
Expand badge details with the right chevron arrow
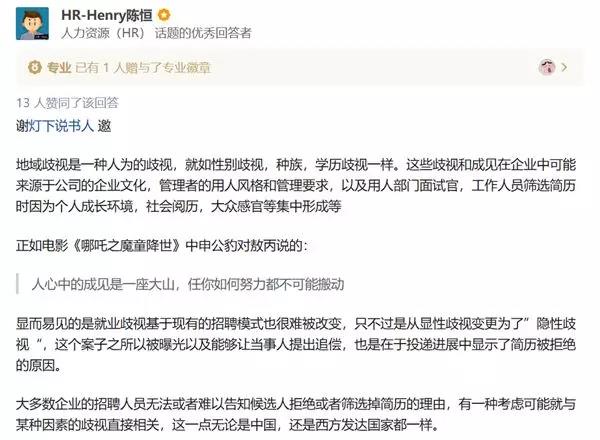(564, 67)
